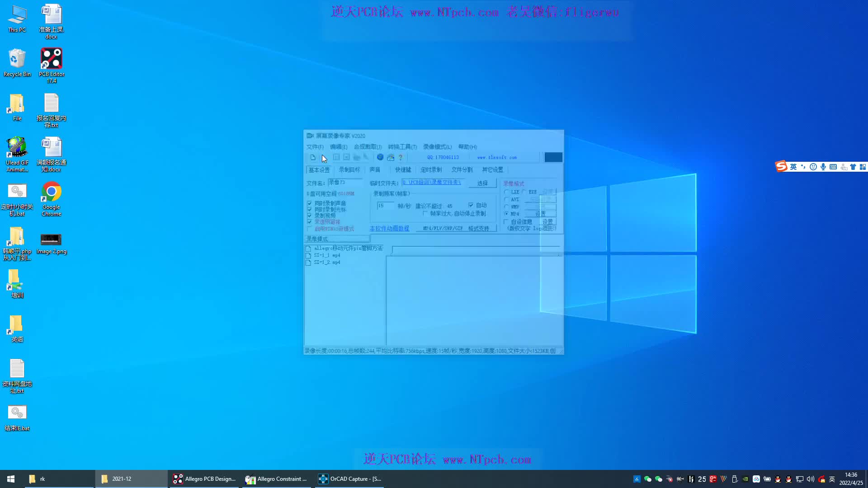Open the 帮助(H) menu
This screenshot has width=868, height=488.
pyautogui.click(x=467, y=147)
